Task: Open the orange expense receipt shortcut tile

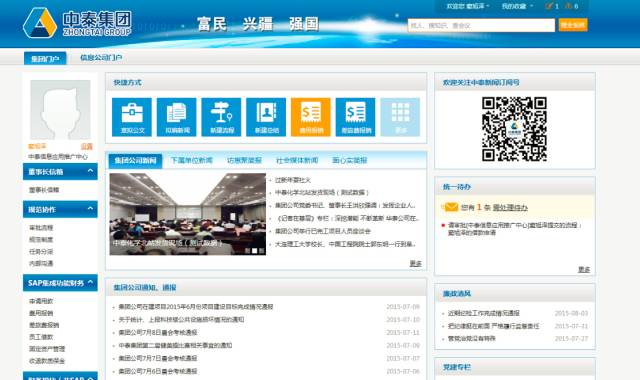Action: pos(311,117)
